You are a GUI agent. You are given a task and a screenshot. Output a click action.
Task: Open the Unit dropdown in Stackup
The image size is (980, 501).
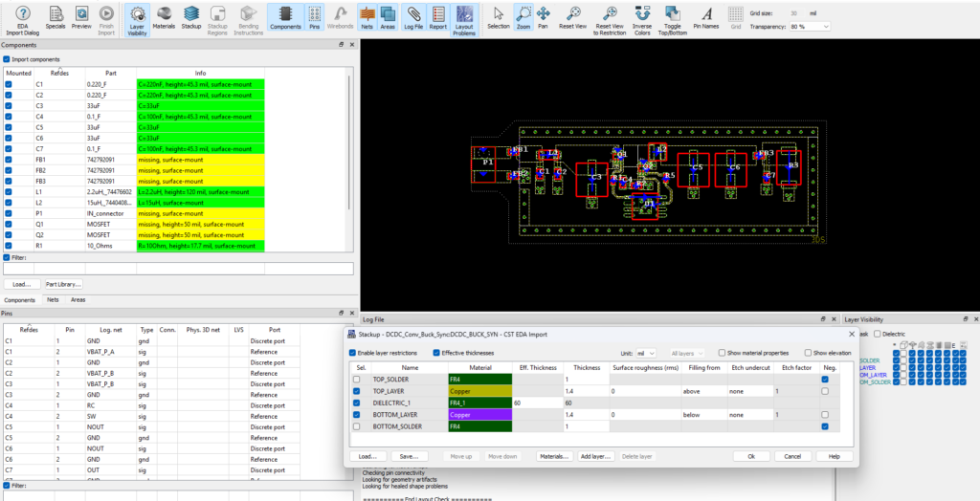click(648, 353)
